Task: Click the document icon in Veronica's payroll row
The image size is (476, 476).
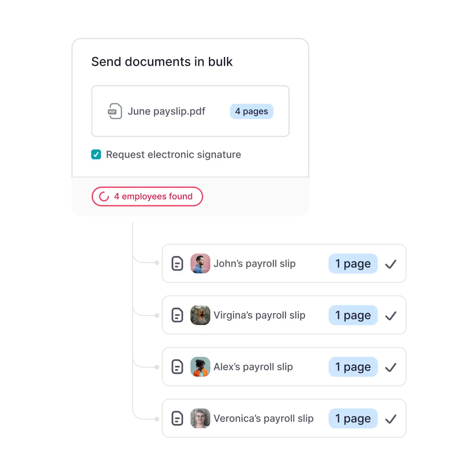Action: 177,418
